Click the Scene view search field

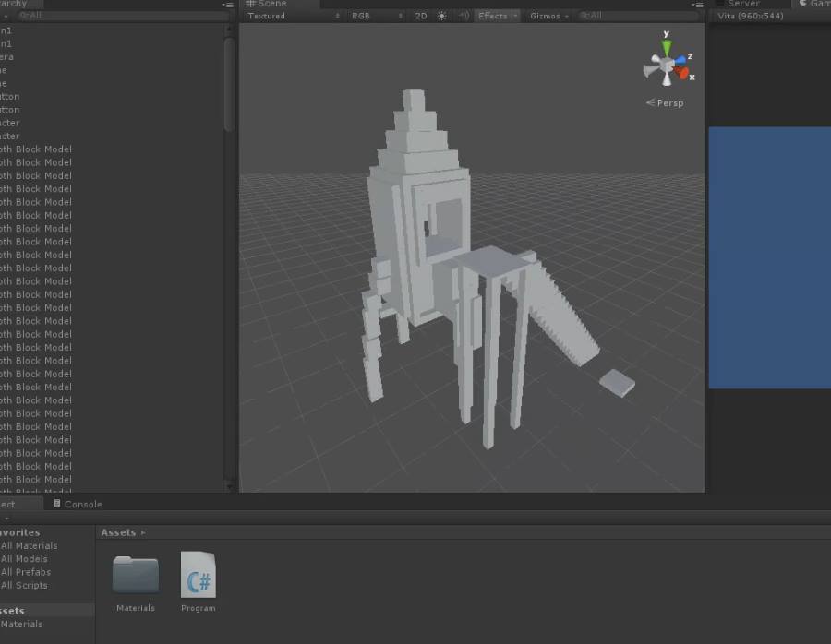637,16
